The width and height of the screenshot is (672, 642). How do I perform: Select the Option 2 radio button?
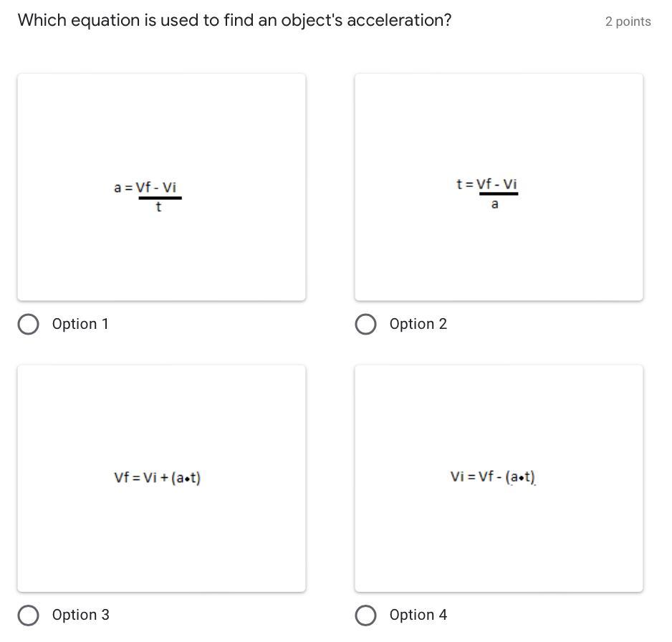coord(365,324)
